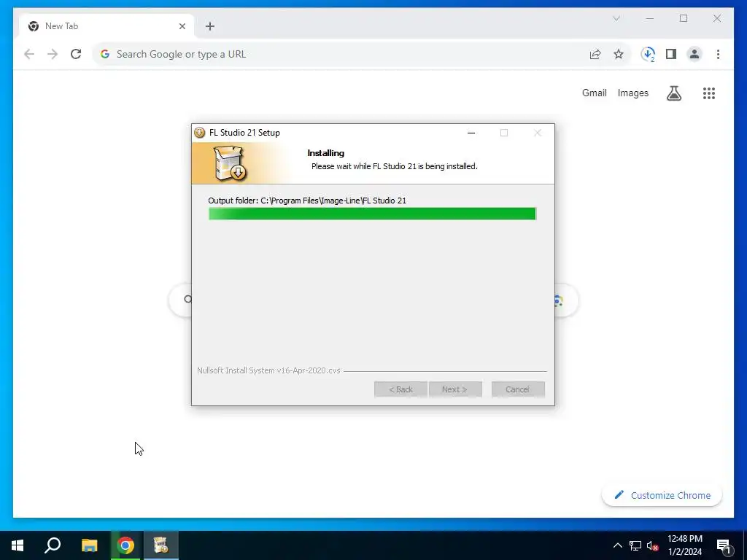
Task: Open the notification center icon
Action: [724, 546]
